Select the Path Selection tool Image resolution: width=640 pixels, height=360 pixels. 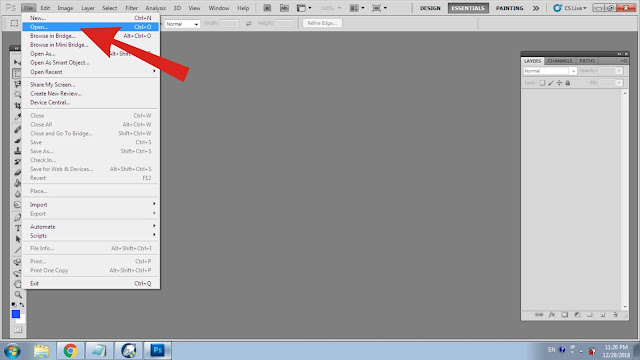coord(17,239)
